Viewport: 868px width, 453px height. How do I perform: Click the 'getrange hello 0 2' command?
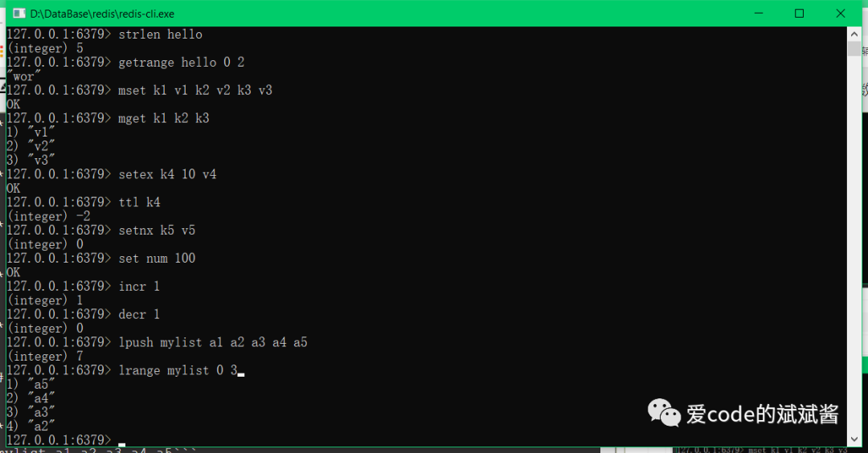(x=182, y=62)
